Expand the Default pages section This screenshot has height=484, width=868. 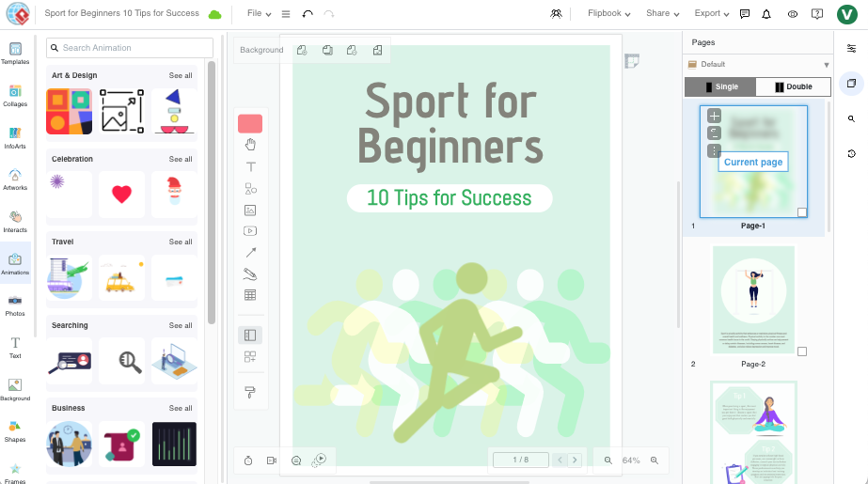coord(827,65)
